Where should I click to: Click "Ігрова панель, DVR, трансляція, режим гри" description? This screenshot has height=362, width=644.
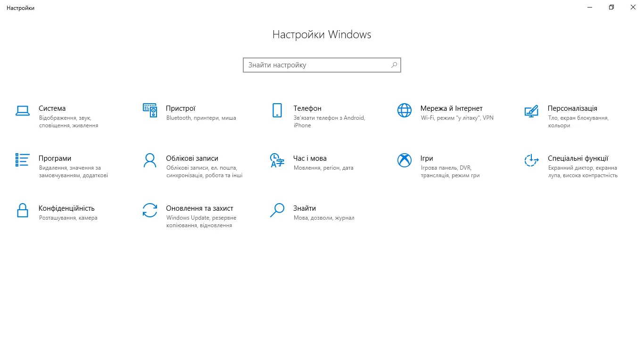pyautogui.click(x=450, y=172)
